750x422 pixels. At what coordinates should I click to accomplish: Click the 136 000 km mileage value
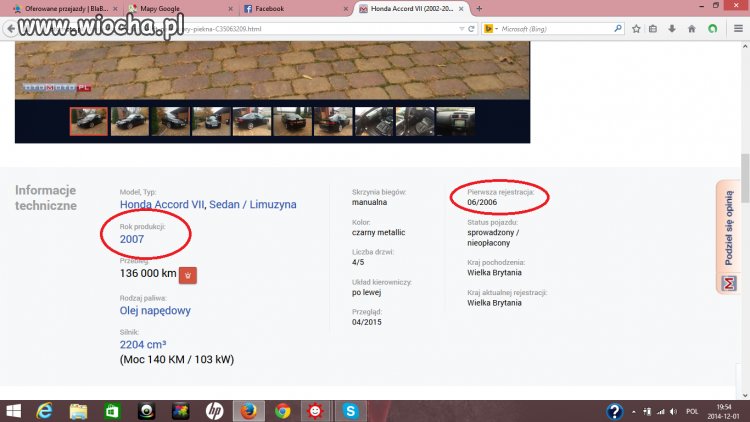pyautogui.click(x=148, y=273)
